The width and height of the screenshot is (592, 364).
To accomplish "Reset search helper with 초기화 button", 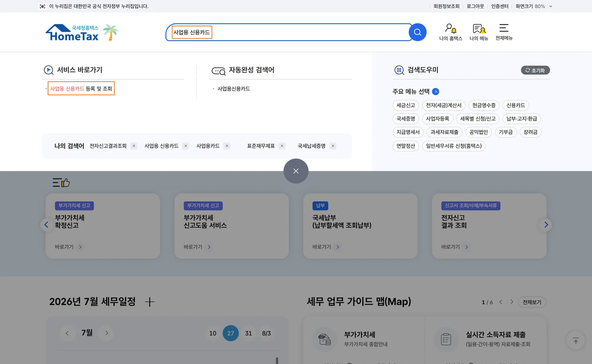I will (x=535, y=70).
